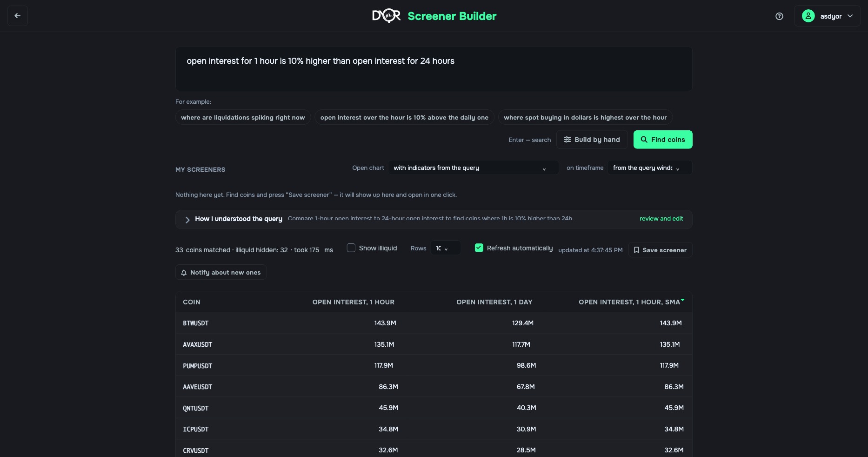Open the AAVEUSDT coin row
868x457 pixels.
click(434, 387)
